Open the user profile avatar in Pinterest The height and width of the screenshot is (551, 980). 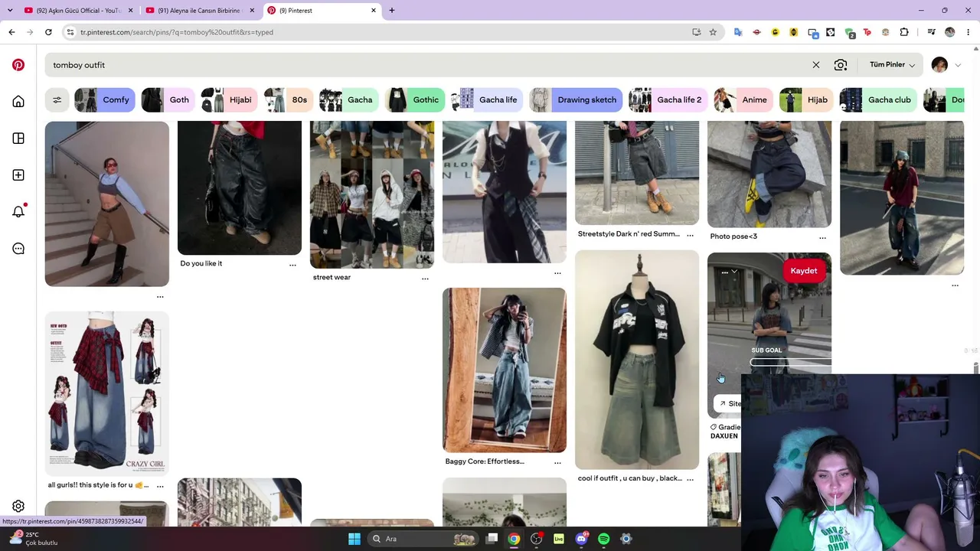point(939,65)
